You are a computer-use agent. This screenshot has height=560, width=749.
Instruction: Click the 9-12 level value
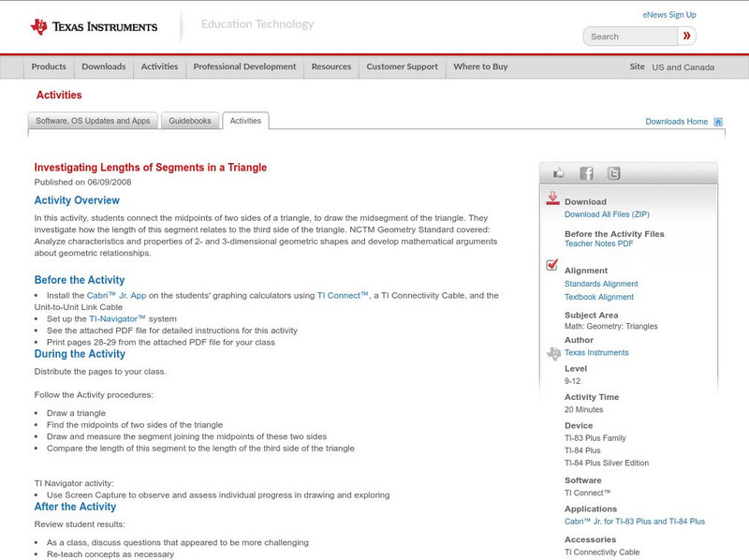[572, 381]
